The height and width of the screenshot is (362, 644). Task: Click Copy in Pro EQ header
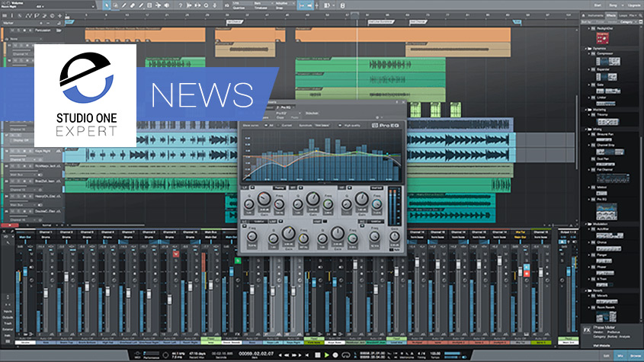click(280, 117)
